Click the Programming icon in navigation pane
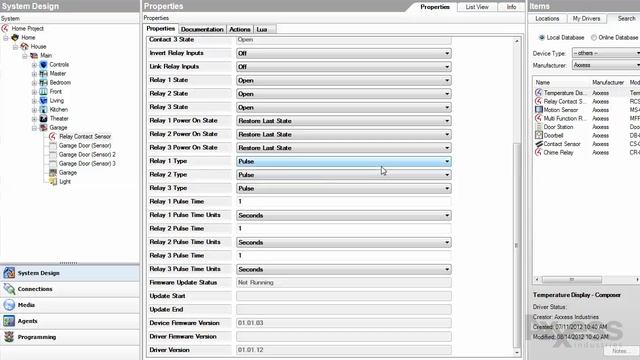640x360 pixels. pos(9,337)
